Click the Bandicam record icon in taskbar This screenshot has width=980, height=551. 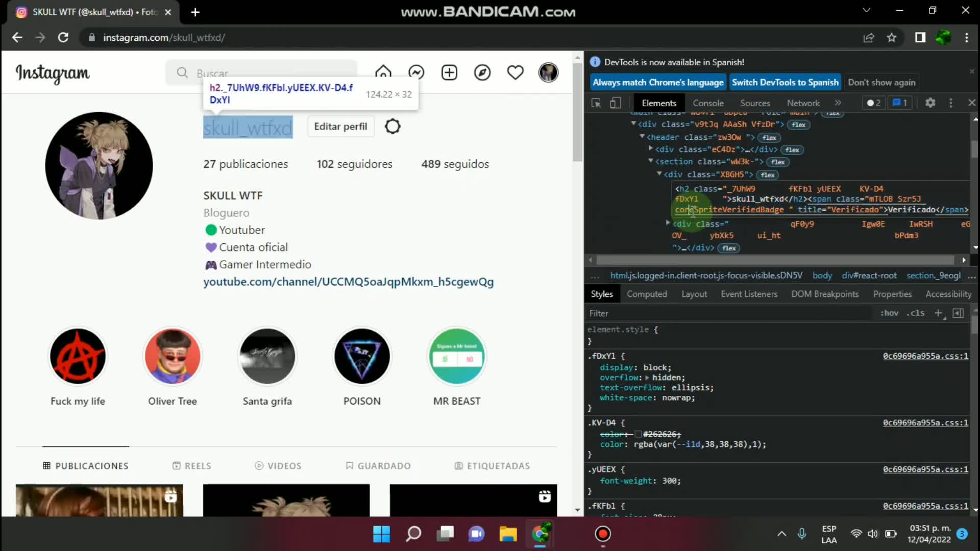(603, 534)
